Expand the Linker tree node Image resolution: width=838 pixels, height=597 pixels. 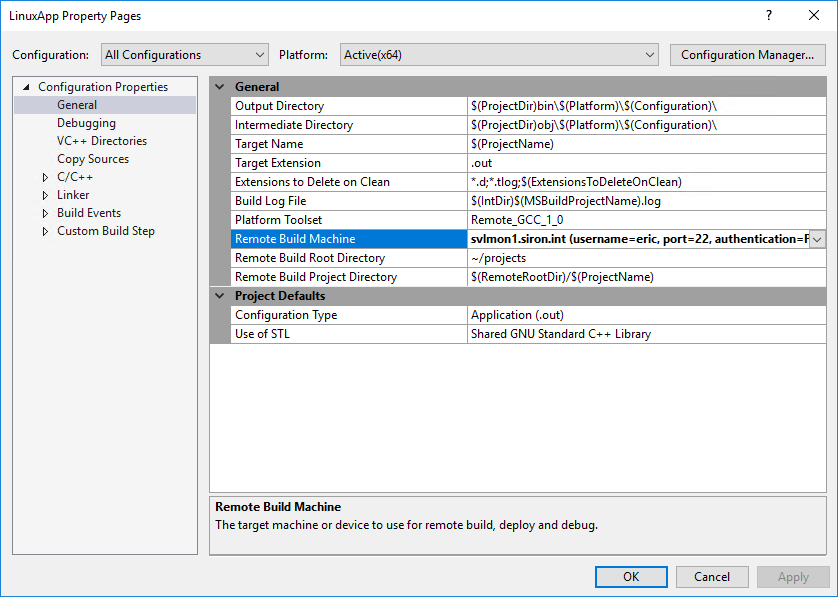(x=45, y=196)
